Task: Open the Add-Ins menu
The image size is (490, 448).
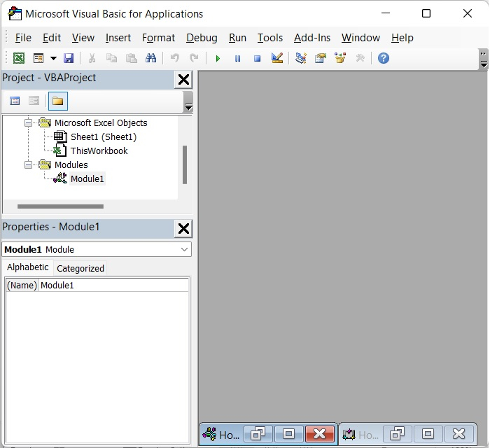Action: [312, 38]
